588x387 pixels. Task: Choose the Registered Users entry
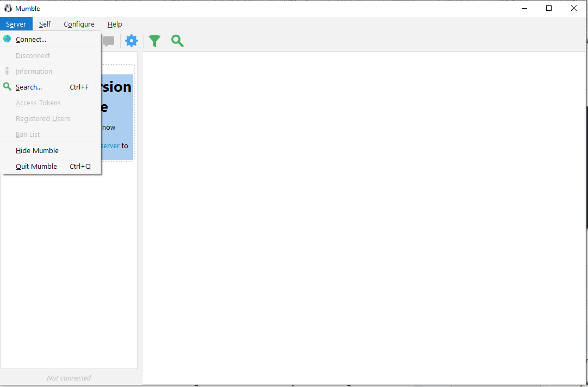click(x=43, y=118)
